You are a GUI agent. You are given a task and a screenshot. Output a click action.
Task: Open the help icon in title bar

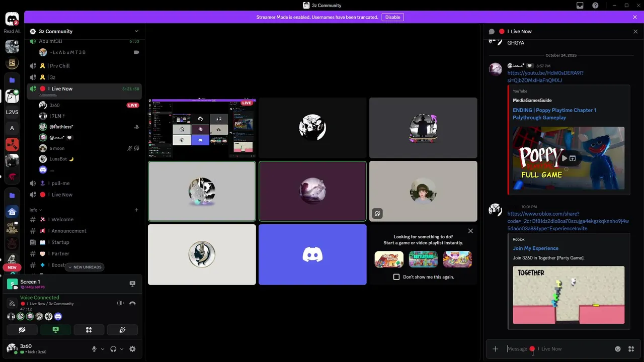(x=595, y=6)
